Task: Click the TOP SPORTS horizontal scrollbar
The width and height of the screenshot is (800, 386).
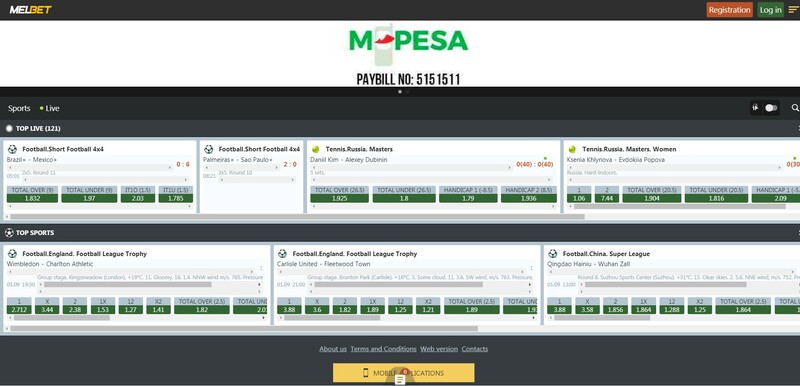Action: click(244, 329)
